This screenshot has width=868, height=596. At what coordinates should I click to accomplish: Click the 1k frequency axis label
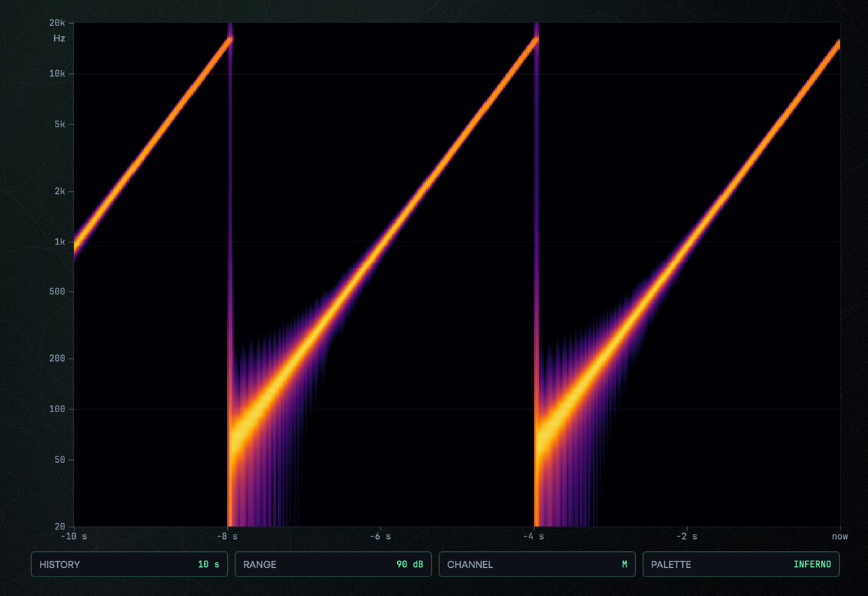(61, 242)
